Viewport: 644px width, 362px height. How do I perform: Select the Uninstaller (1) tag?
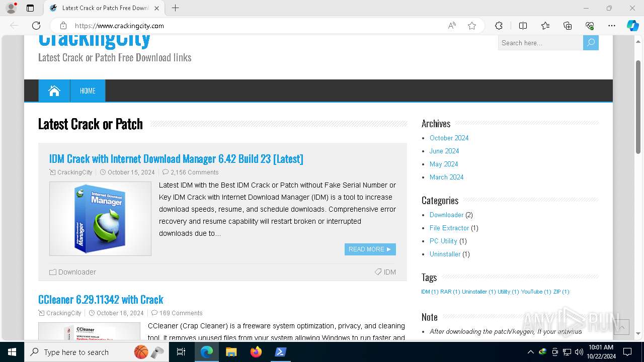click(x=479, y=292)
